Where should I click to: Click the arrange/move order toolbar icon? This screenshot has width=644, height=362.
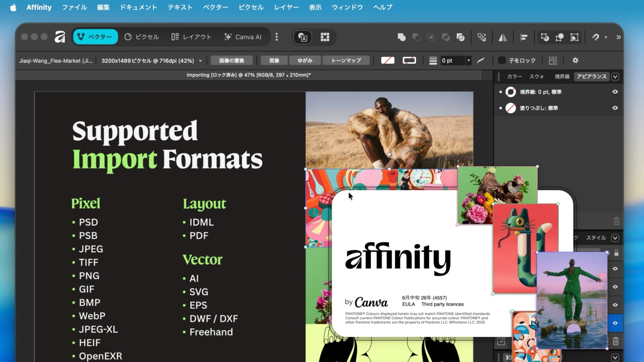click(x=482, y=37)
